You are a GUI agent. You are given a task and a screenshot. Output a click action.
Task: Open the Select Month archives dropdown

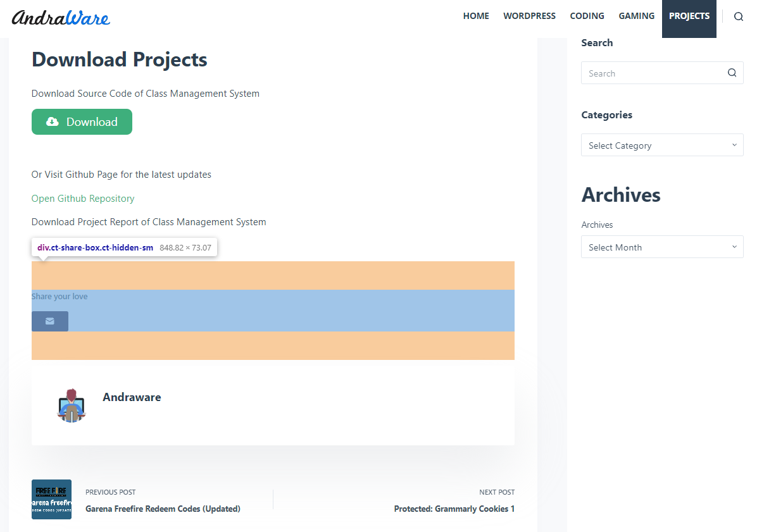tap(662, 247)
